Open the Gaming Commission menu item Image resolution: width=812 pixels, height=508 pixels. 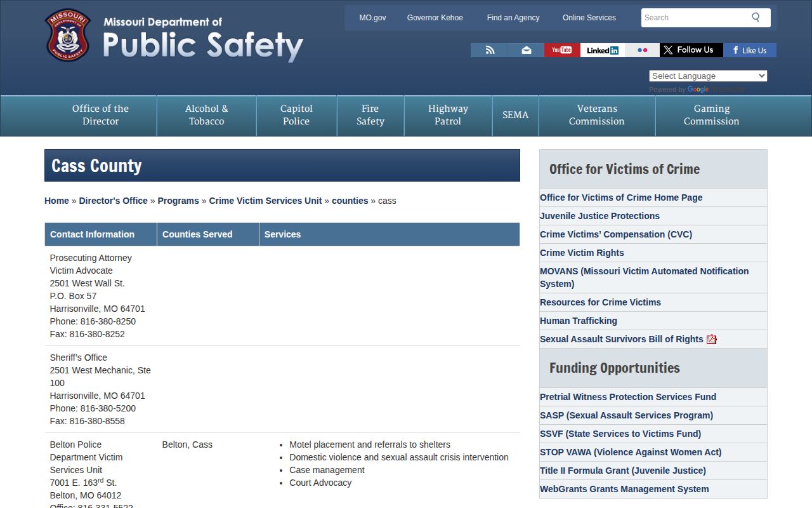(711, 115)
